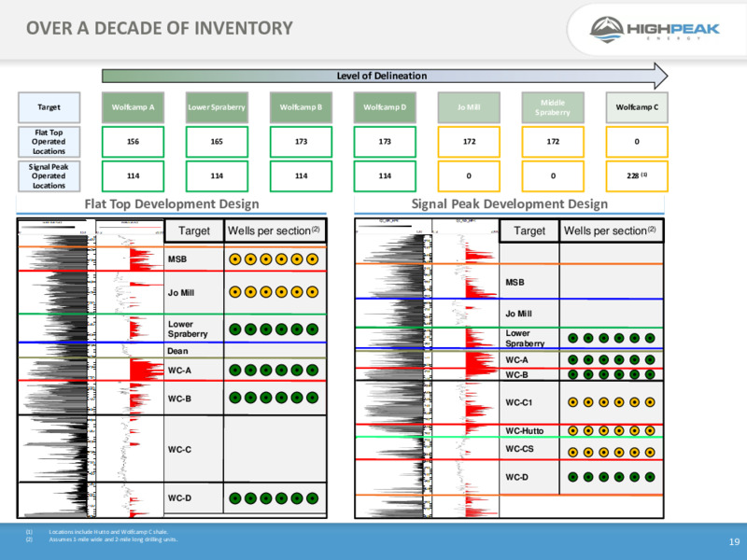Click the 'WC-C' row label in the Flat Top table

(179, 449)
